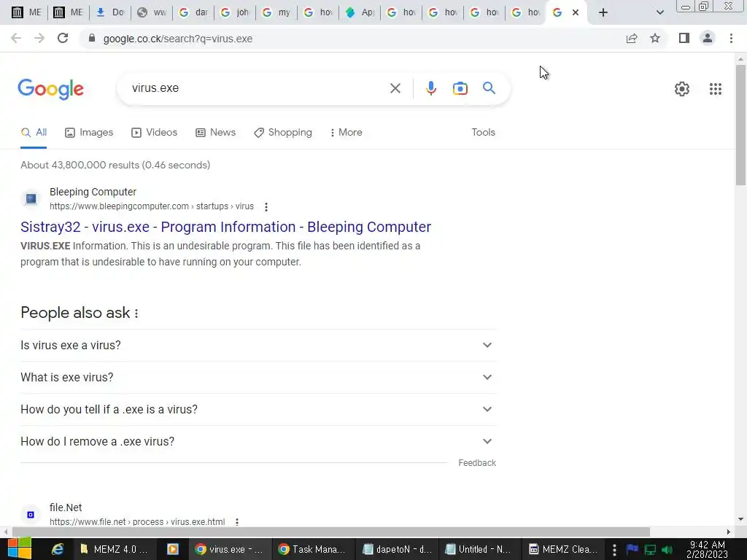Click the Google logo
Screen dimensions: 747x560
coord(50,89)
